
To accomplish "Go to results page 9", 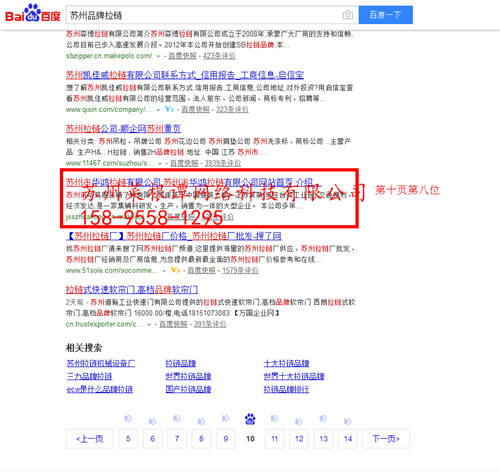I will tap(226, 439).
